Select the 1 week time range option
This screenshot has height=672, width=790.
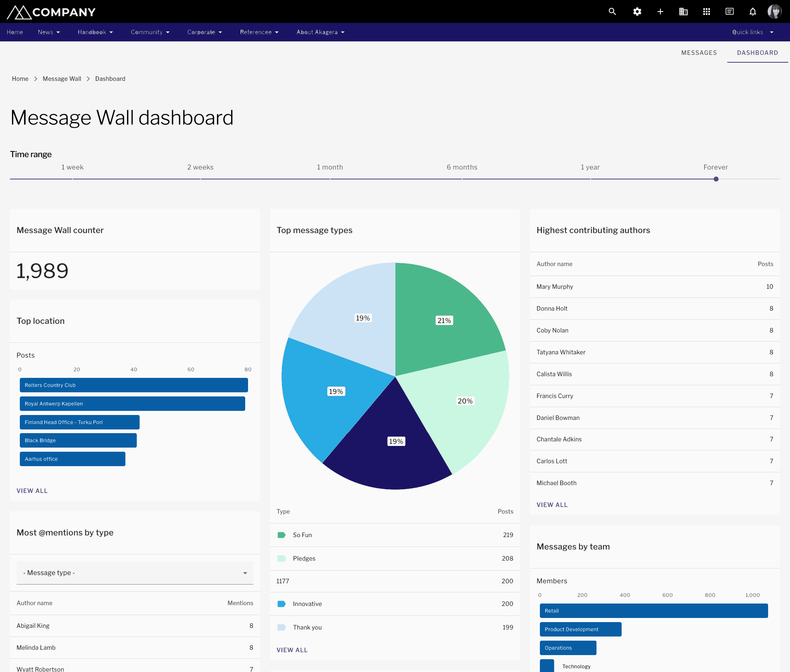coord(72,167)
